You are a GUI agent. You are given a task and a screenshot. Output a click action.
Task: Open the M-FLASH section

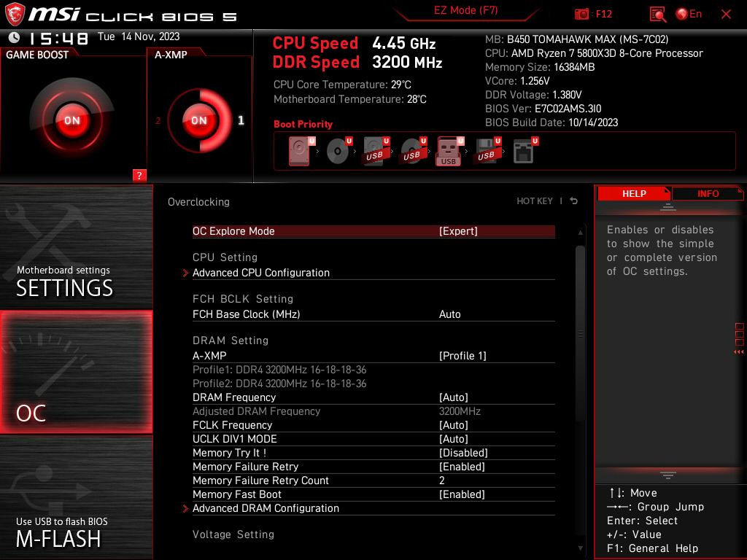pyautogui.click(x=76, y=497)
